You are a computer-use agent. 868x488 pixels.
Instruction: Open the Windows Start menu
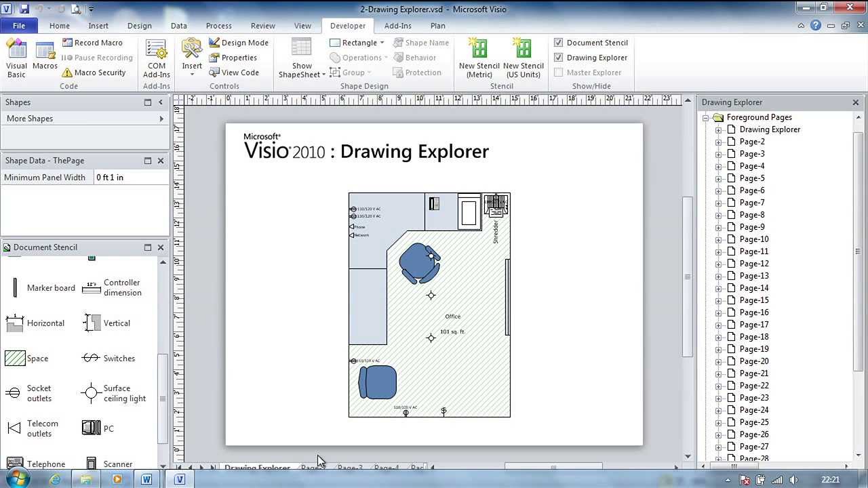[18, 479]
